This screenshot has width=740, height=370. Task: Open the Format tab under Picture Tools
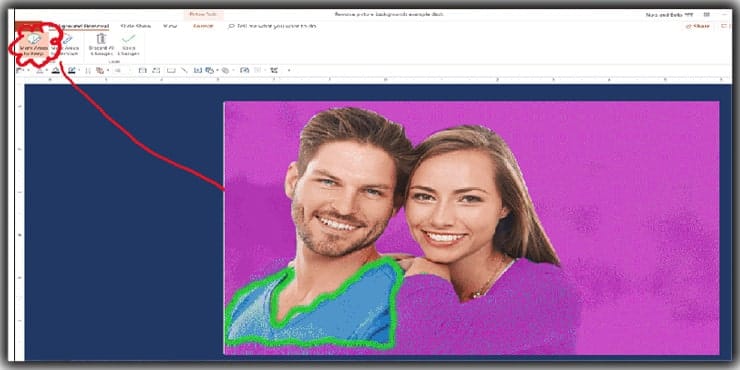click(x=203, y=26)
